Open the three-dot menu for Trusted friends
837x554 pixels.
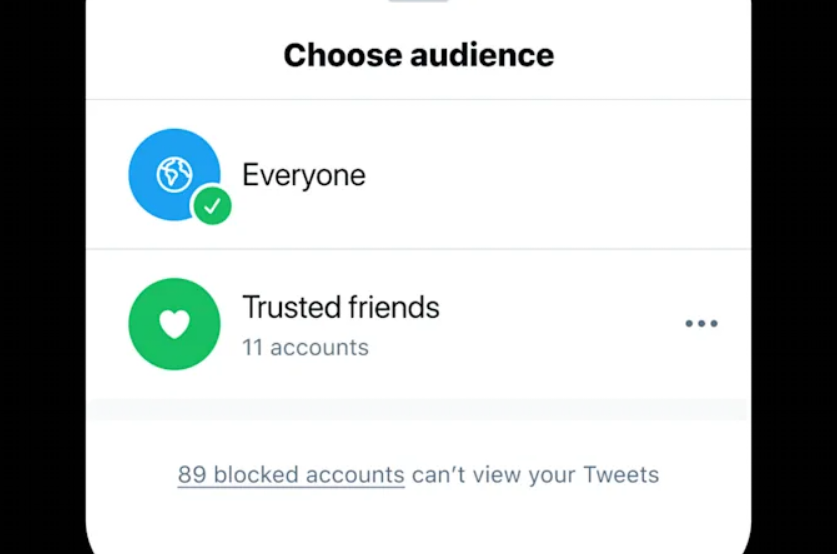click(701, 323)
